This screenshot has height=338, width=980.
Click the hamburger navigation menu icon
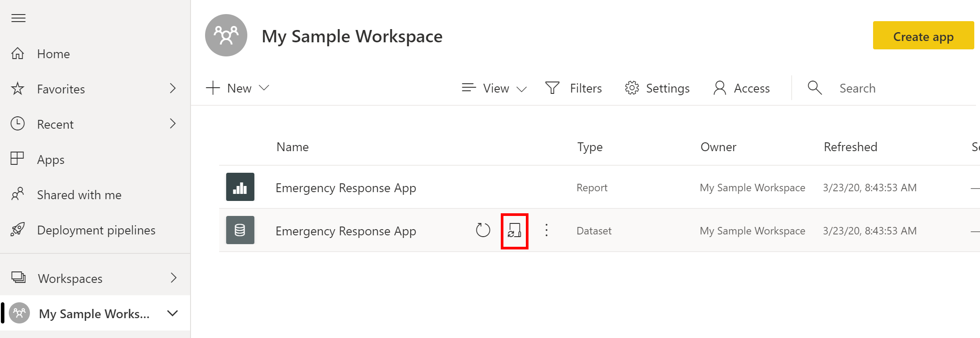click(x=18, y=18)
